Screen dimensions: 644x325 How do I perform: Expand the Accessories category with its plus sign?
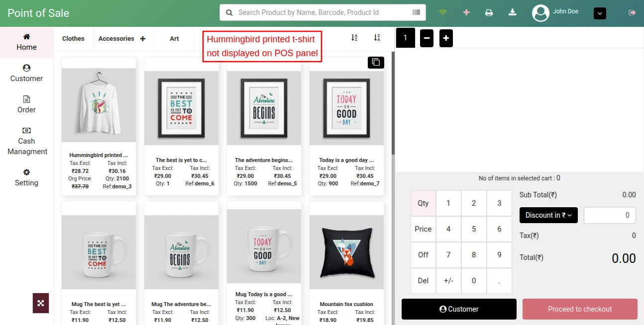[x=143, y=38]
